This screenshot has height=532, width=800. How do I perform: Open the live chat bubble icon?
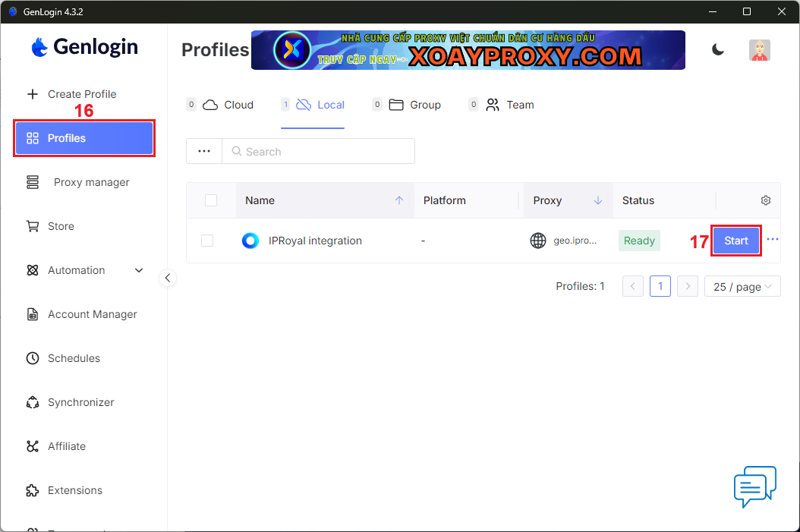[x=754, y=486]
